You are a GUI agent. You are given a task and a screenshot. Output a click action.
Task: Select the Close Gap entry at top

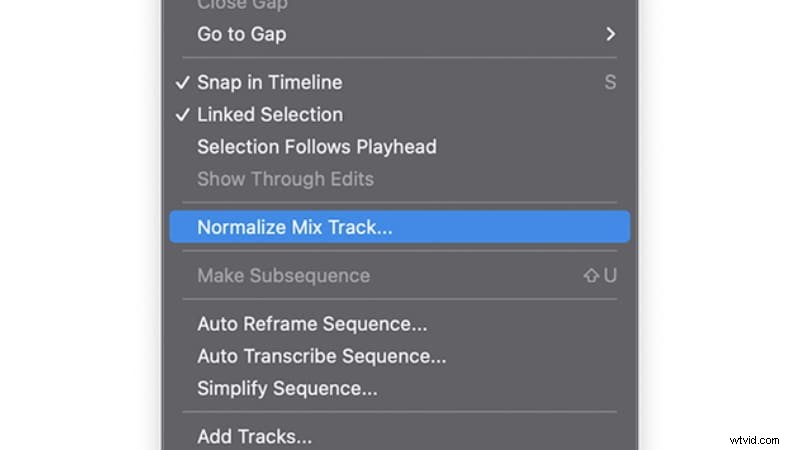pyautogui.click(x=241, y=5)
